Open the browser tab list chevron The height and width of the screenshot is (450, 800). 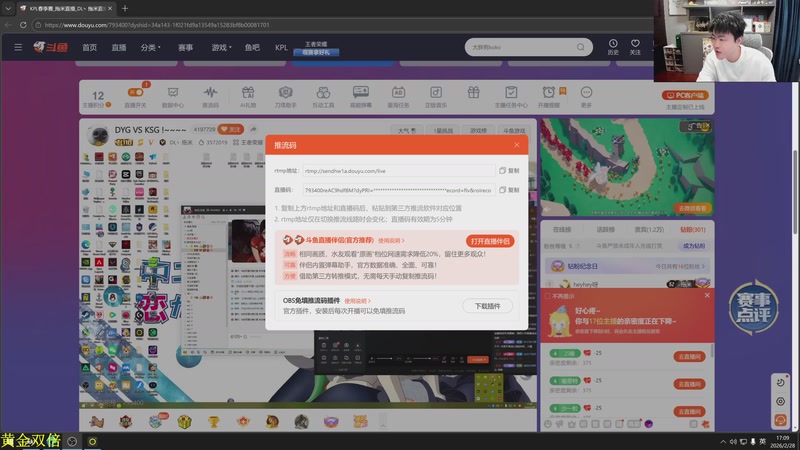(8, 8)
